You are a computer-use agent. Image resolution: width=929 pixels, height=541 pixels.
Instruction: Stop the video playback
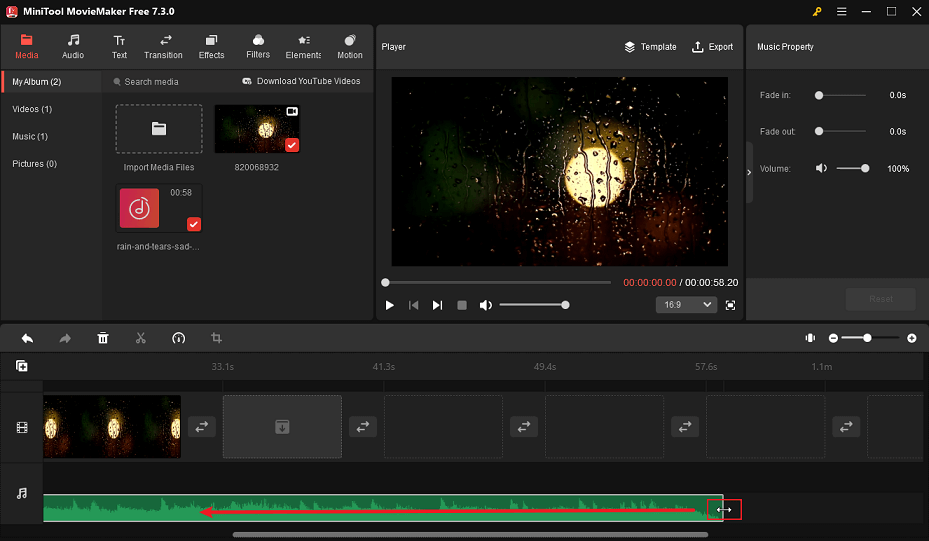click(462, 305)
